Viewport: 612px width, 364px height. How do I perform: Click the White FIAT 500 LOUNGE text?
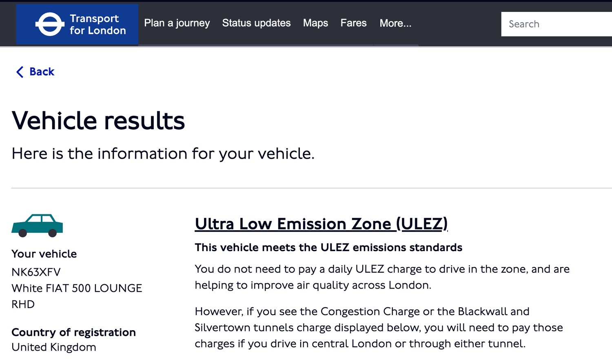point(77,288)
